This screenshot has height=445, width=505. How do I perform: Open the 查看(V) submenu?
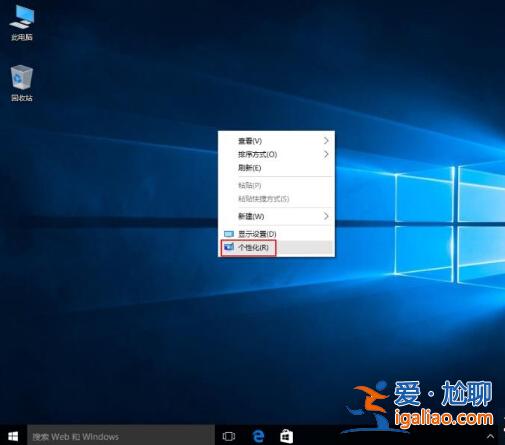click(x=276, y=141)
